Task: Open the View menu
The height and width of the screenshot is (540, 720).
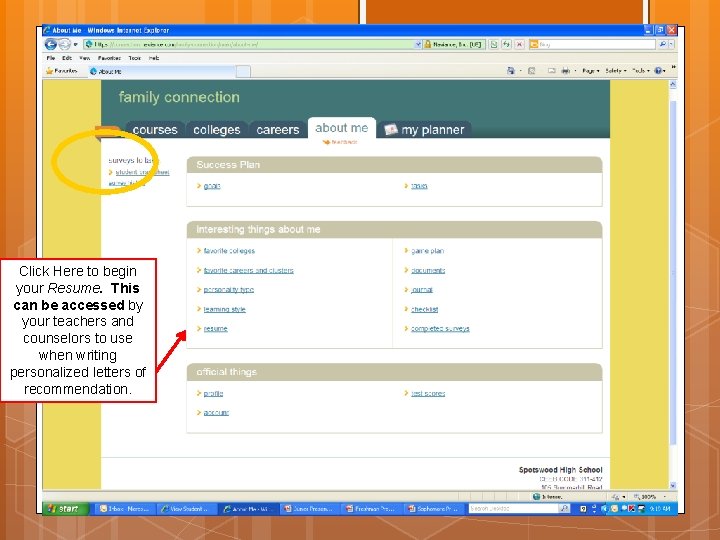Action: (x=84, y=58)
